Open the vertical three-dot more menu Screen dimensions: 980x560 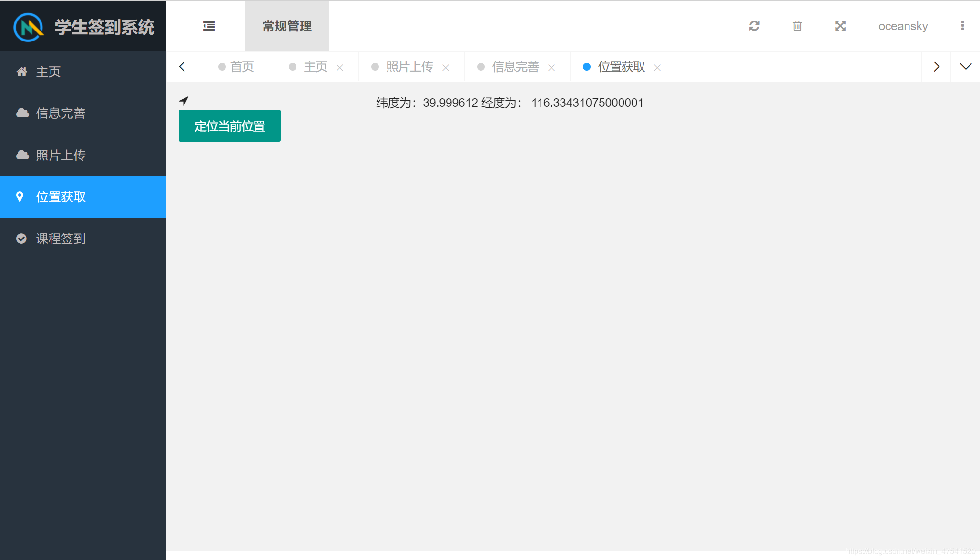click(962, 26)
